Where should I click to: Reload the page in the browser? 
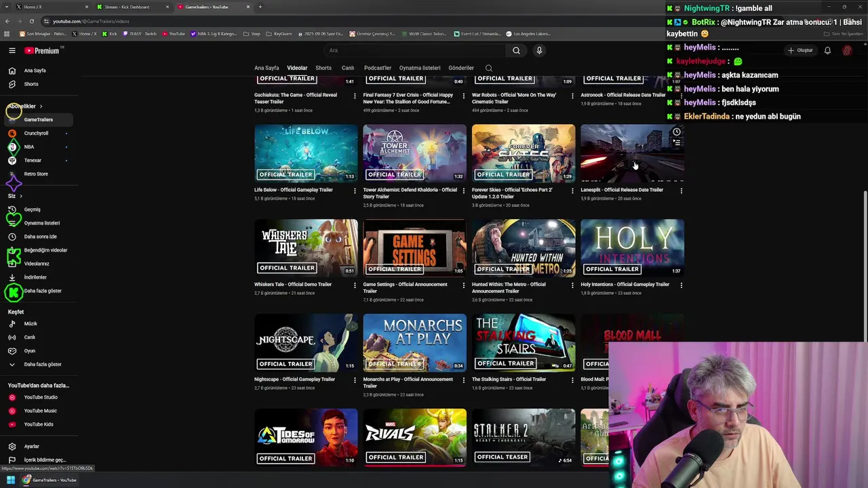click(x=31, y=21)
